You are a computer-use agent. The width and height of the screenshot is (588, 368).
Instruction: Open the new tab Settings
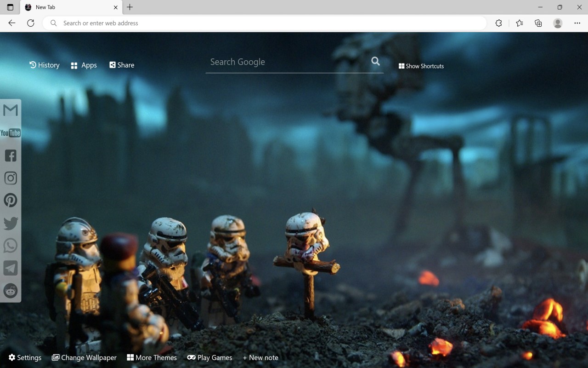(x=25, y=357)
